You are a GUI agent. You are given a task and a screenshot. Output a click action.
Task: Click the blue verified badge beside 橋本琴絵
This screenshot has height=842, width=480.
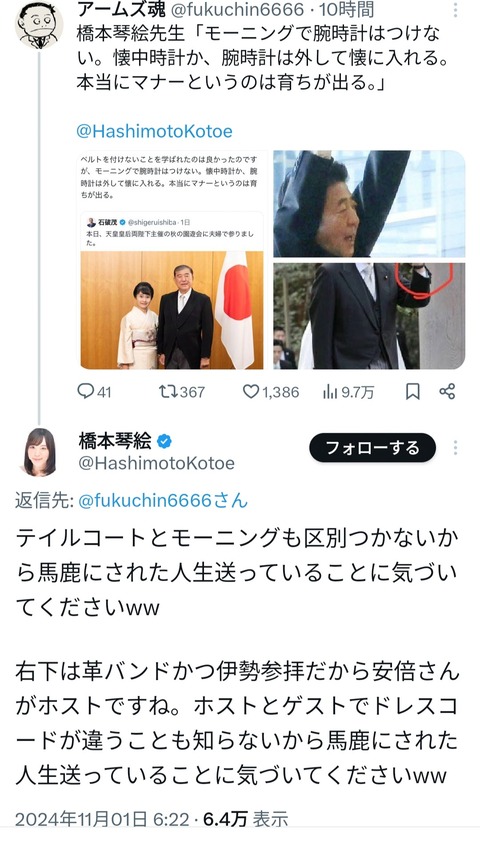[x=164, y=442]
